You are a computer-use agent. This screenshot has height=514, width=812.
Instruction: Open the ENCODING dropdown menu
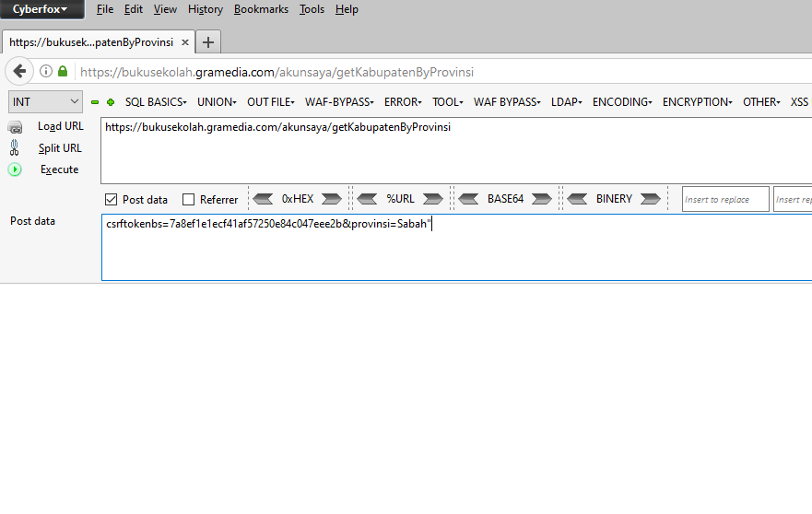coord(621,102)
